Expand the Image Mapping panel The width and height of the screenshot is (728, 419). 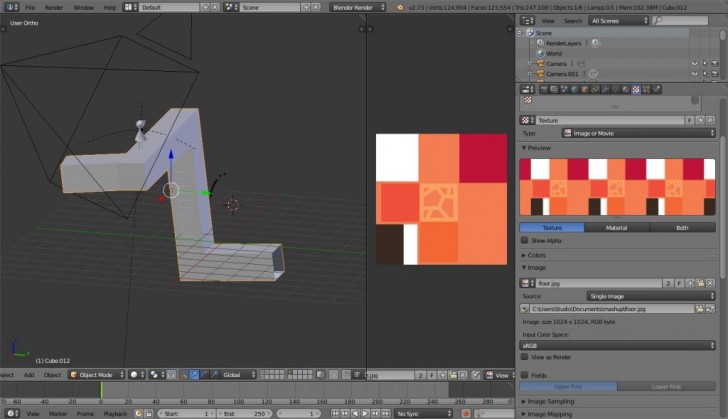(x=547, y=414)
